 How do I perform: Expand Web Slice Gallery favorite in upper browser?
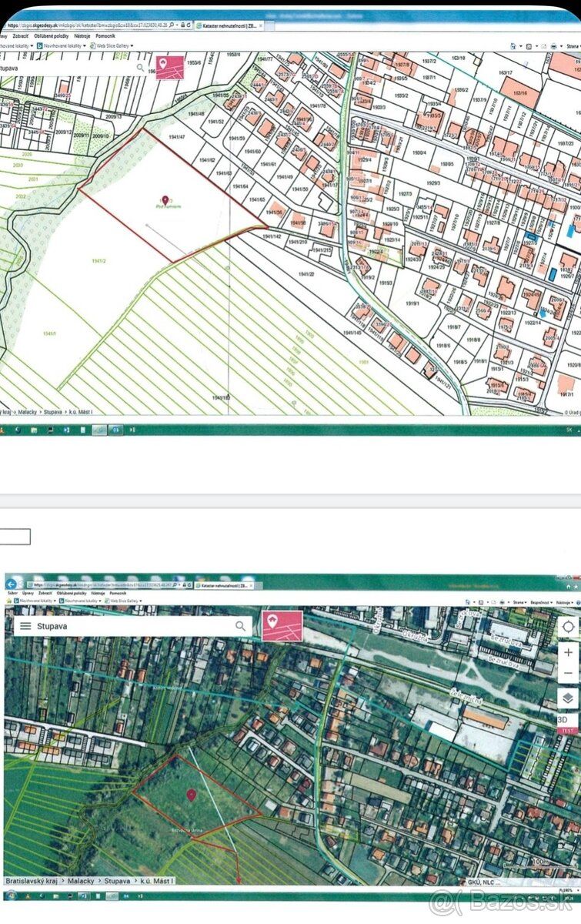pyautogui.click(x=112, y=46)
